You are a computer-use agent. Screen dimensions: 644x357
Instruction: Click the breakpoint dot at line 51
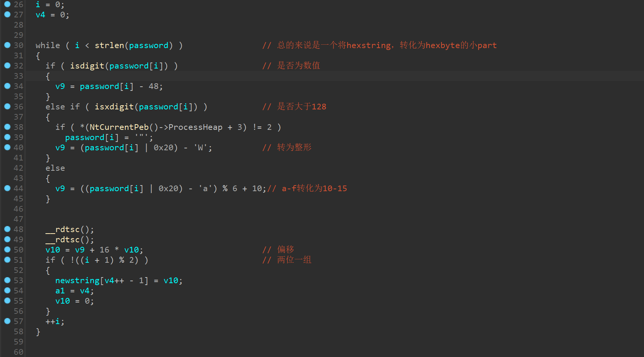[7, 260]
